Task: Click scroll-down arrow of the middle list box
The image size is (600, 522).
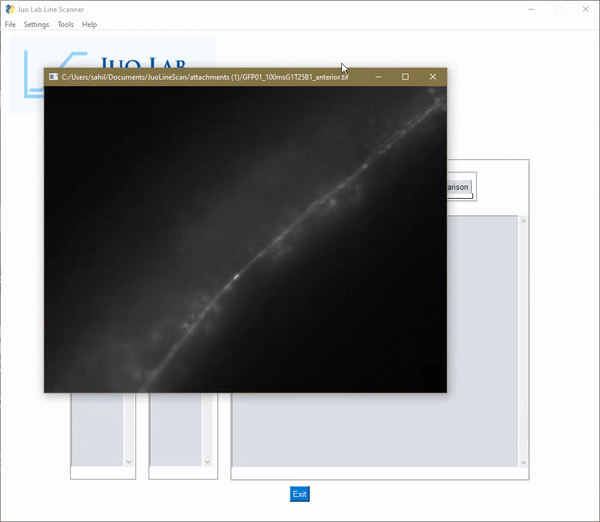Action: [x=207, y=462]
